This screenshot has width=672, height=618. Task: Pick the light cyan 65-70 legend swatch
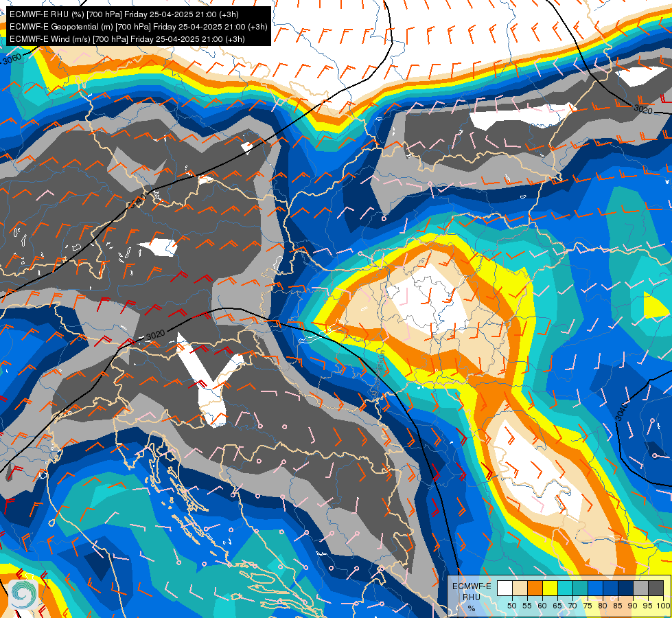tap(566, 588)
